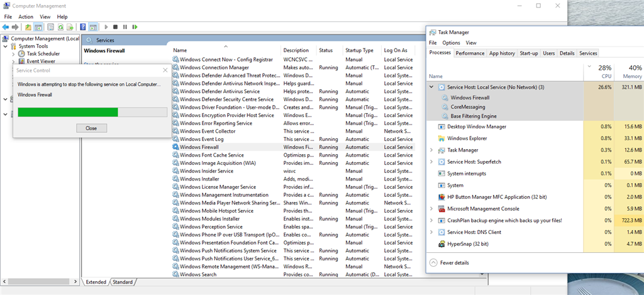644x295 pixels.
Task: Switch to the Performance tab in Task Manager
Action: pos(470,53)
